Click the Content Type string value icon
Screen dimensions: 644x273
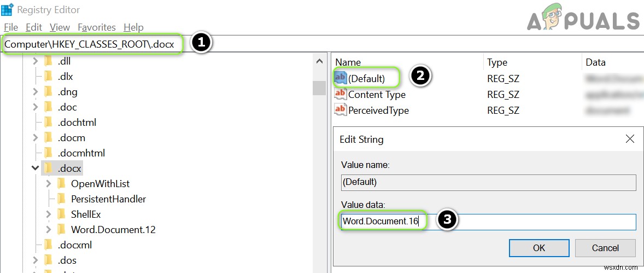pyautogui.click(x=341, y=94)
